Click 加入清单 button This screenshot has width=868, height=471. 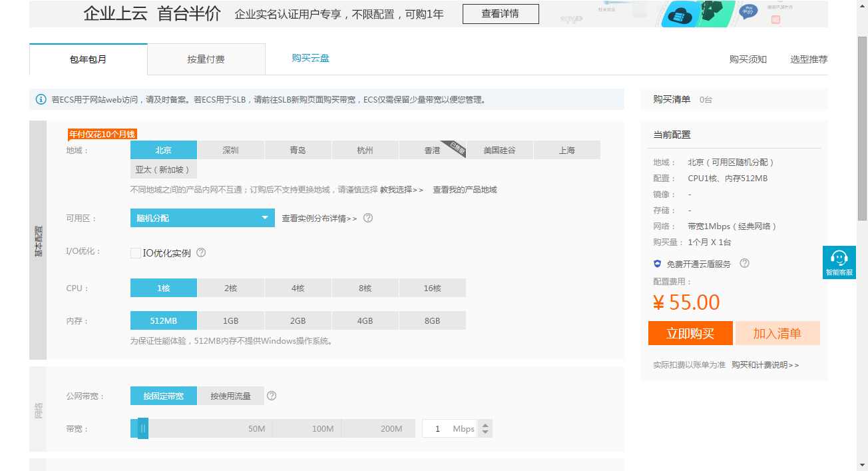(777, 333)
